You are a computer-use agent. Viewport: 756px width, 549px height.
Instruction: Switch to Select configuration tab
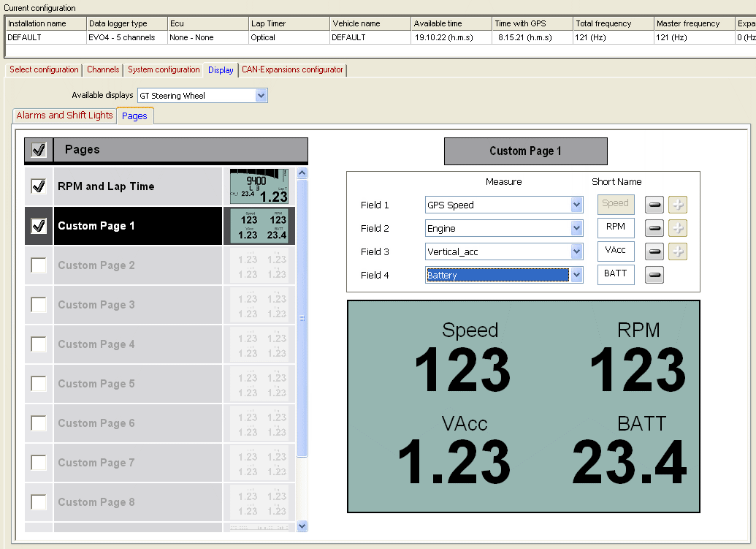coord(44,69)
